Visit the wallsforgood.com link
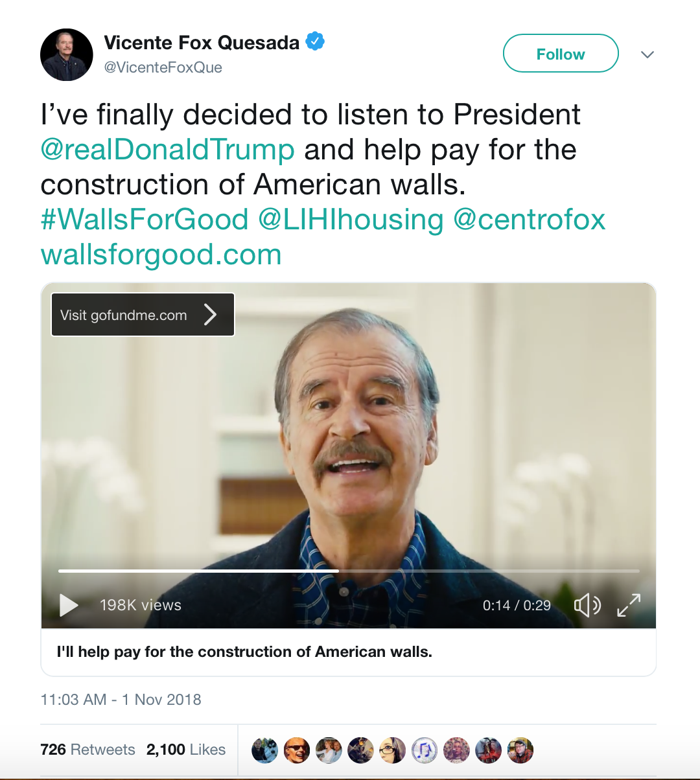This screenshot has height=780, width=700. pyautogui.click(x=161, y=255)
